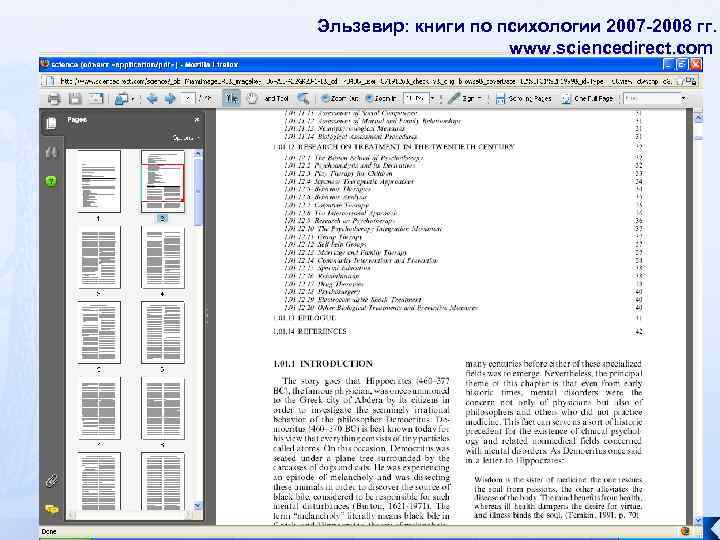The height and width of the screenshot is (540, 720).
Task: Select page 4 thumbnail
Action: pyautogui.click(x=163, y=257)
